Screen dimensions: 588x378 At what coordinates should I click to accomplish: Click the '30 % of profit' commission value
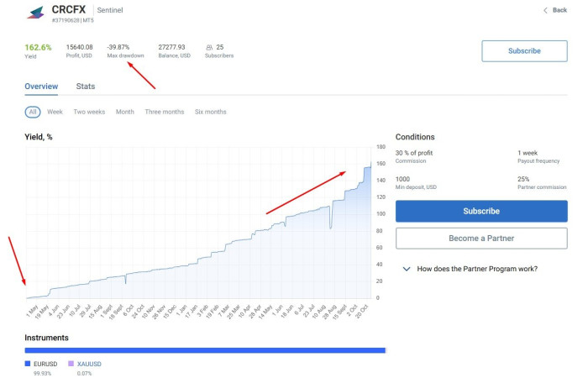[x=414, y=153]
